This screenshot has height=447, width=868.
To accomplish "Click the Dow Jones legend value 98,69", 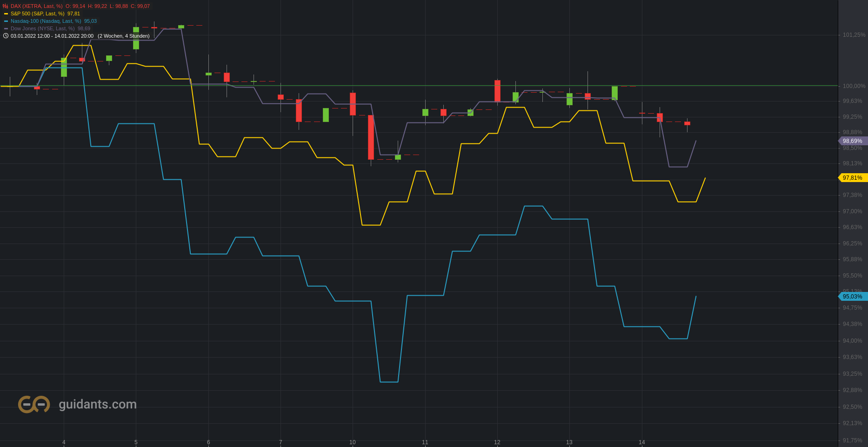I will pos(84,28).
